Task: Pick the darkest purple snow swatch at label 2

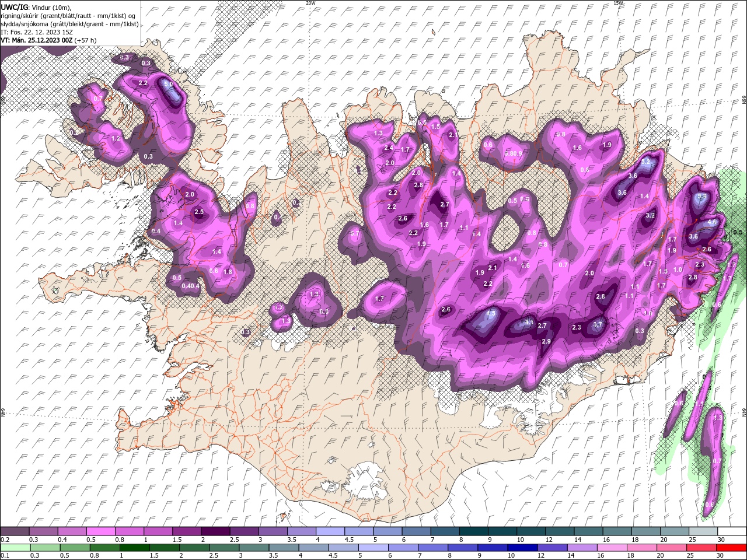Action: point(215,531)
